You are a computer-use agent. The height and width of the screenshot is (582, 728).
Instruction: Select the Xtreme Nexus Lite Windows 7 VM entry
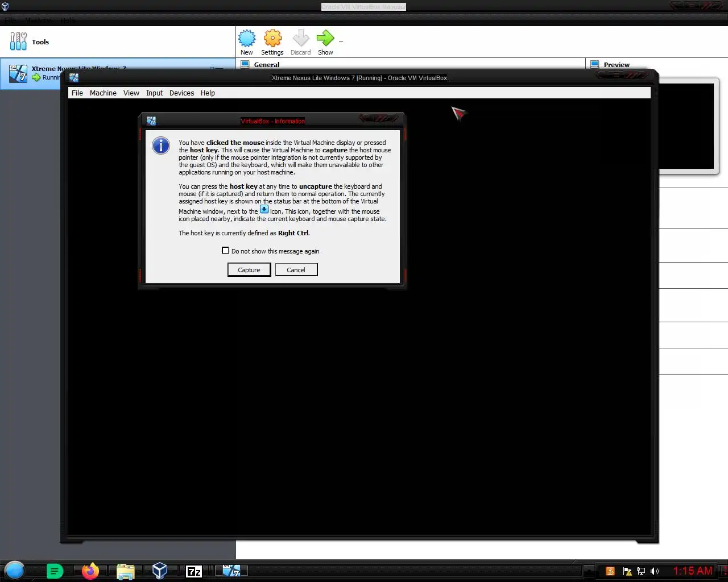pyautogui.click(x=118, y=73)
